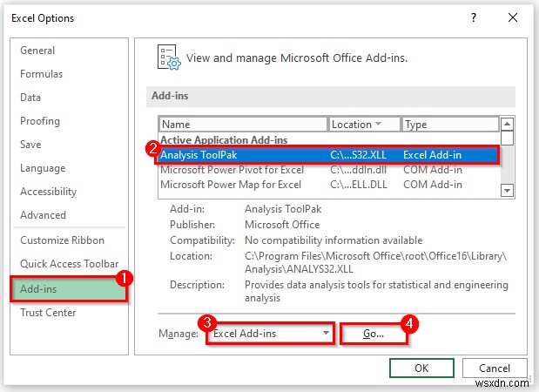Image resolution: width=539 pixels, height=392 pixels.
Task: Select the Data category
Action: pyautogui.click(x=30, y=98)
